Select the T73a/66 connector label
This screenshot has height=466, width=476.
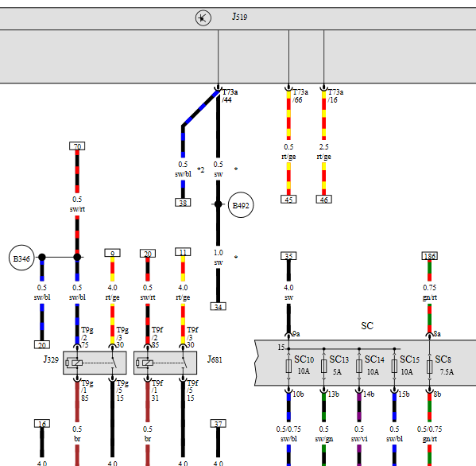click(300, 96)
